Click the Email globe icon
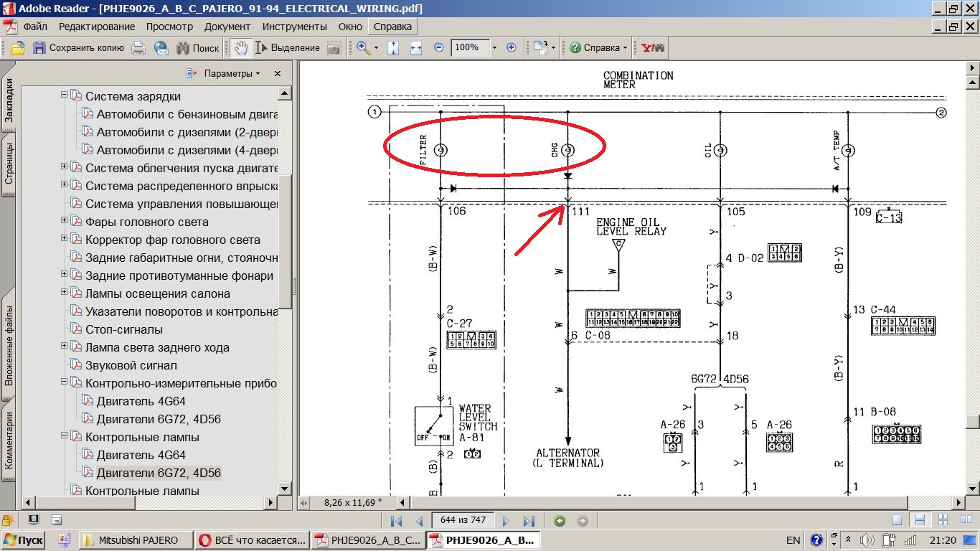980x551 pixels. coord(161,48)
